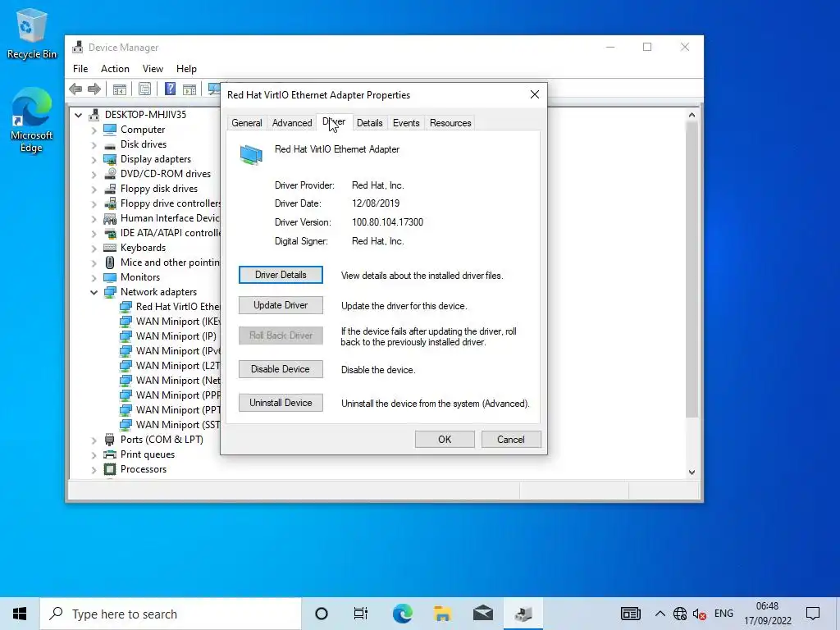The width and height of the screenshot is (840, 630).
Task: Click the blue Help question mark icon
Action: [x=170, y=89]
